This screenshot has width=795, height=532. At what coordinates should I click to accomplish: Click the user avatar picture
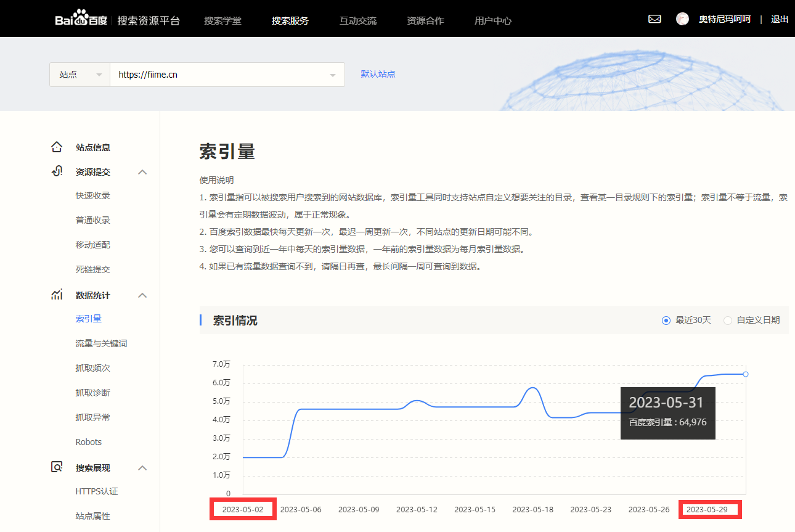(682, 19)
